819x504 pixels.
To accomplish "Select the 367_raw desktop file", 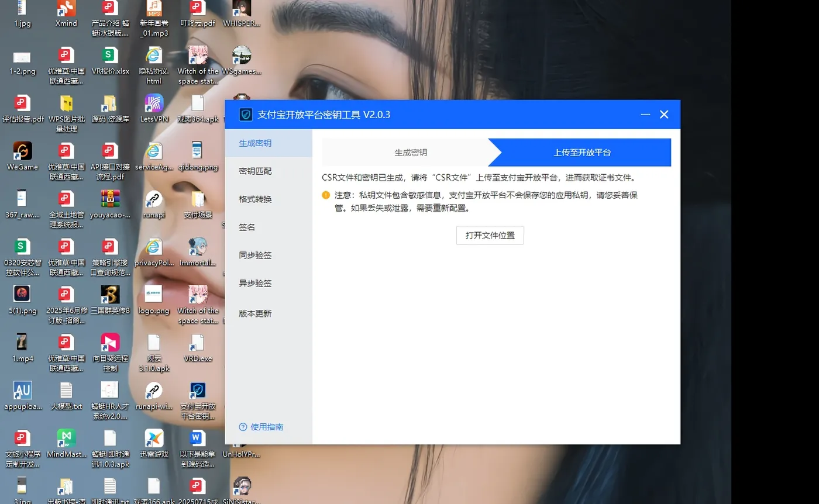I will pos(22,205).
